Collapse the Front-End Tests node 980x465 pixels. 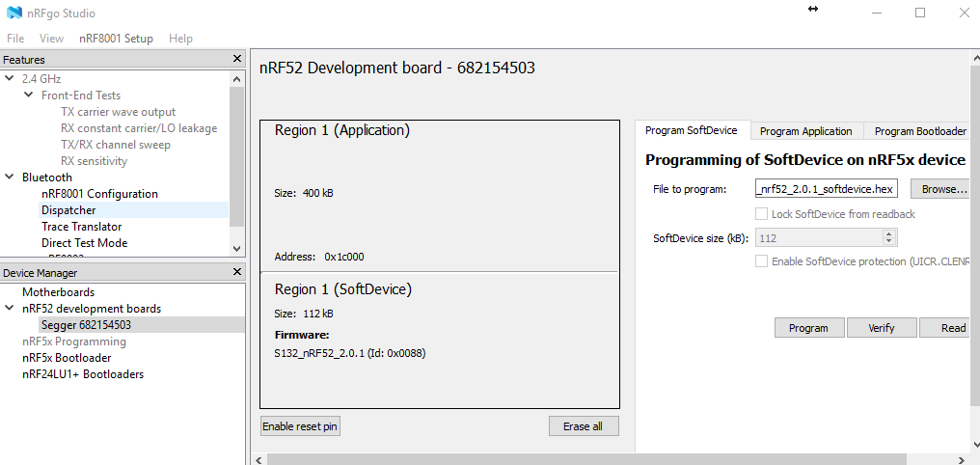(29, 95)
